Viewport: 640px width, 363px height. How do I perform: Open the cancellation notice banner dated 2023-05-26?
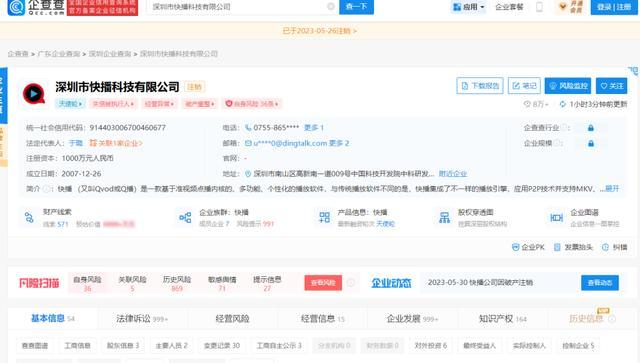[x=320, y=31]
